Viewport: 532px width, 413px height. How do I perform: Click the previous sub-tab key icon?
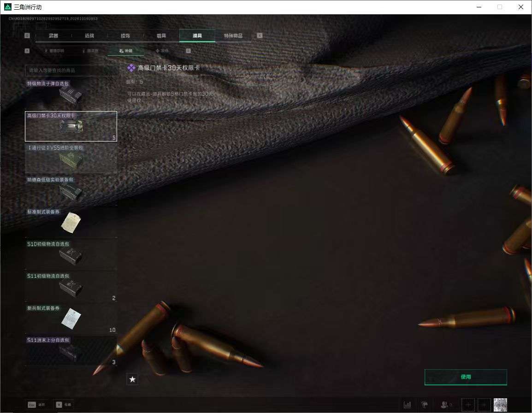tap(27, 51)
